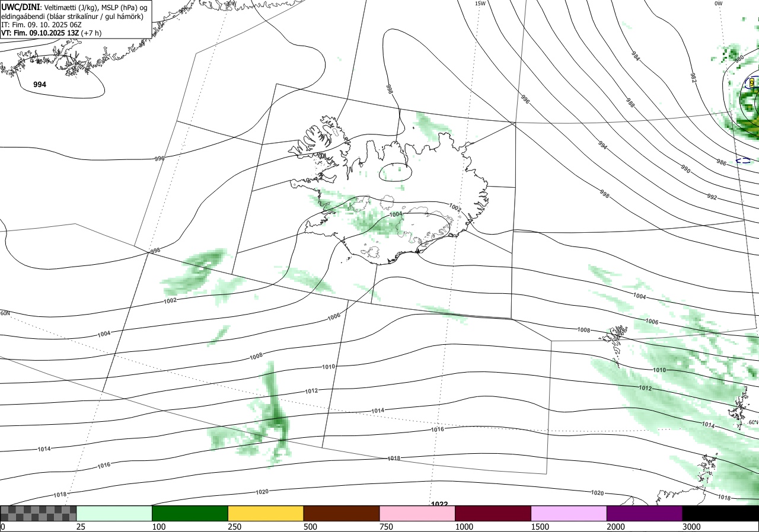759x532 pixels.
Task: Click the 992 isobar label
Action: coord(712,197)
